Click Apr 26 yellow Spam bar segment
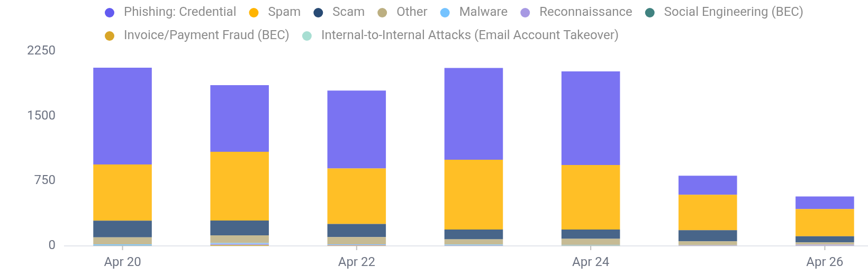Viewport: 868px width, 275px height. point(824,222)
